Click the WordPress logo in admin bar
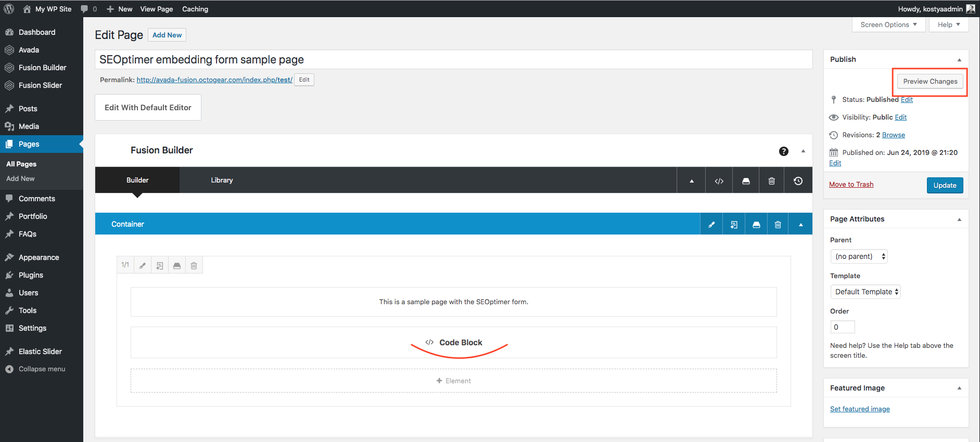The height and width of the screenshot is (442, 980). 9,9
